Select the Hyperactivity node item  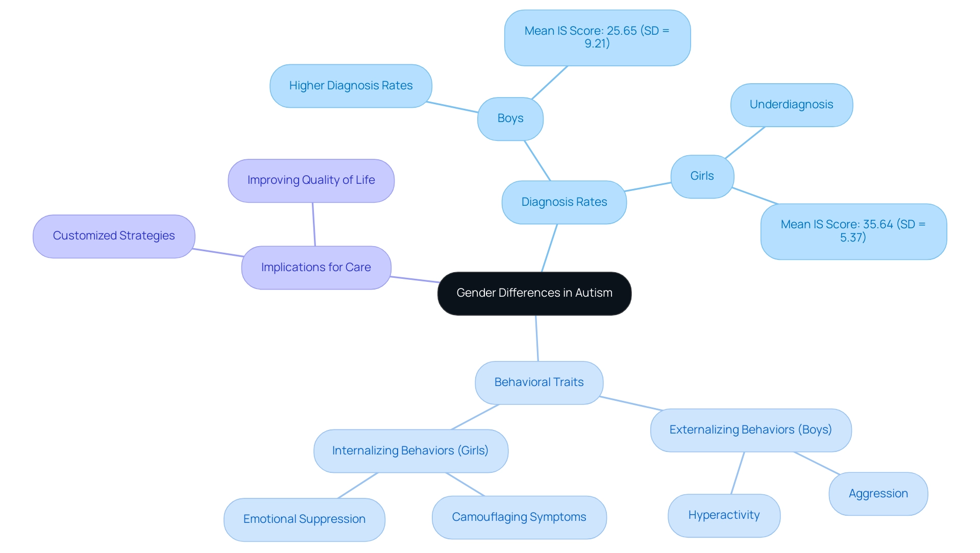pos(706,514)
